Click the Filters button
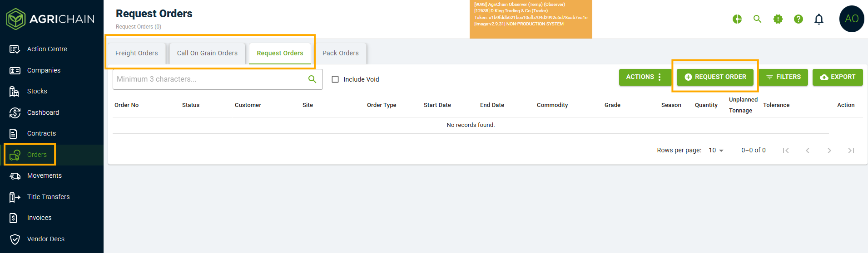 pyautogui.click(x=783, y=77)
